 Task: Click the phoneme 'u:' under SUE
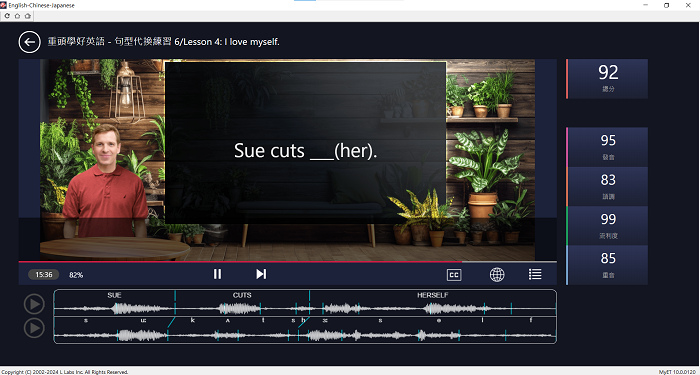point(143,320)
